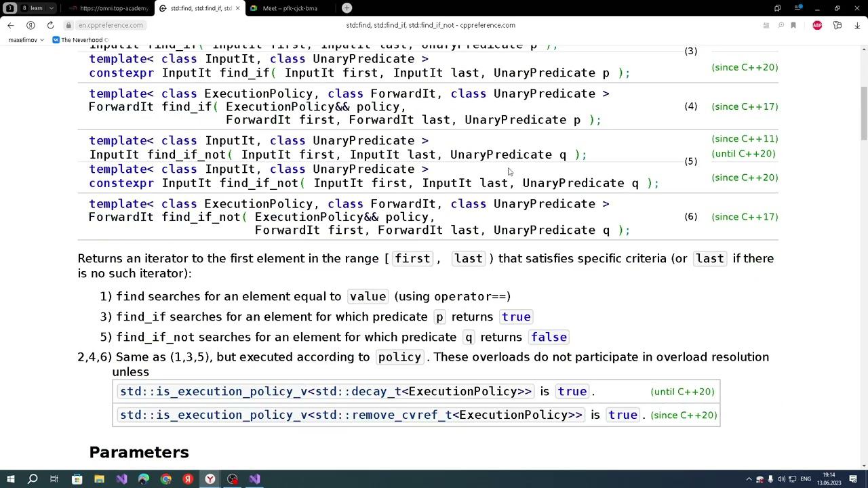Click the 'value' code term in the description

pos(368,297)
